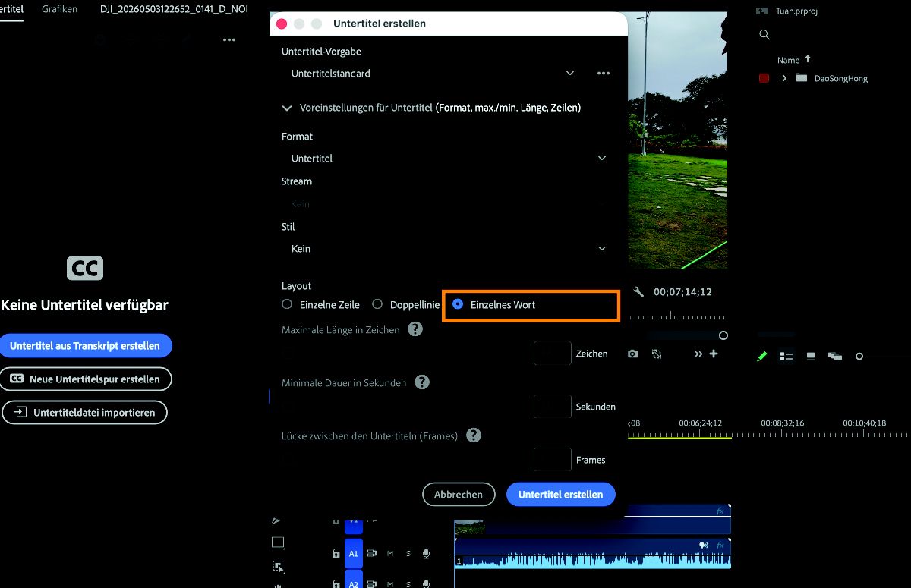The height and width of the screenshot is (588, 911).
Task: Confirm with Untertitel erstellen button
Action: 561,495
